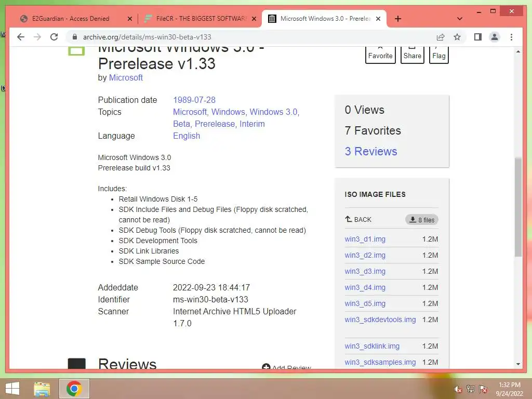This screenshot has width=532, height=399.
Task: Open the Action Center flag icon
Action: point(483,389)
